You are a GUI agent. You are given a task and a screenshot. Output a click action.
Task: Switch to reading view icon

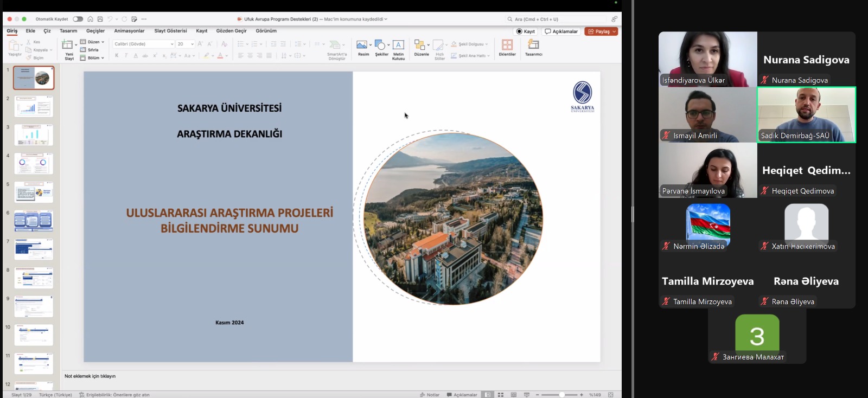pyautogui.click(x=514, y=395)
